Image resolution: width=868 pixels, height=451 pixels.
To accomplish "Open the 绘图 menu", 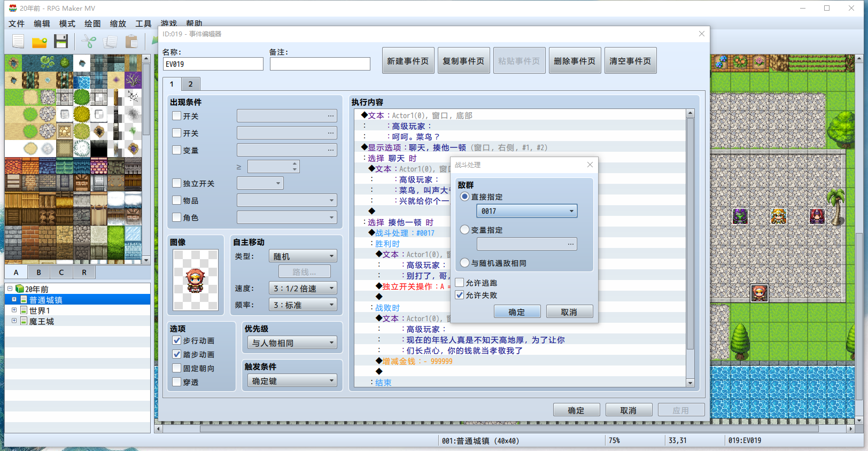I will pos(92,24).
